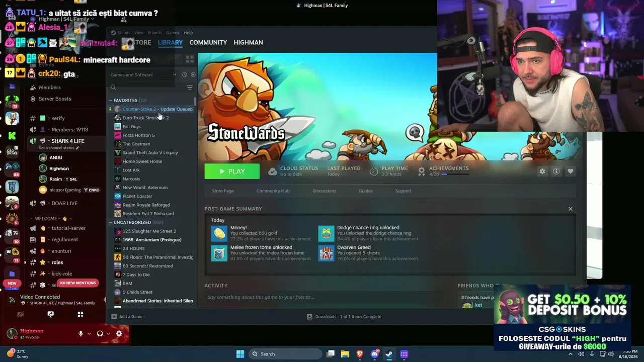Click the play time clock icon
This screenshot has width=644, height=362.
pyautogui.click(x=374, y=171)
